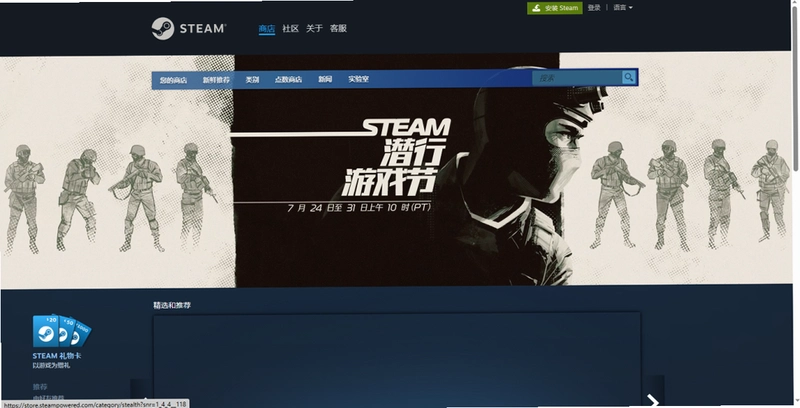Image resolution: width=800 pixels, height=408 pixels.
Task: Click the download icon on 安装 Steam
Action: [x=536, y=8]
